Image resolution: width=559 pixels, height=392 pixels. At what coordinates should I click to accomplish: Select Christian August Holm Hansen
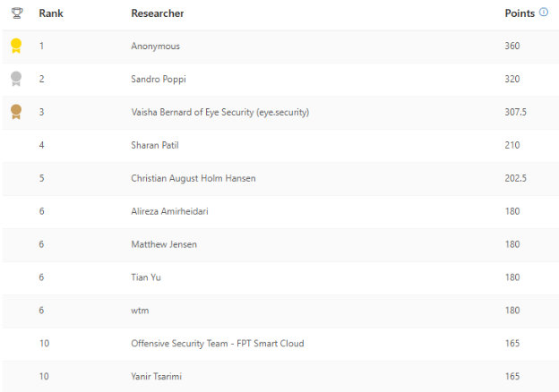tap(193, 178)
